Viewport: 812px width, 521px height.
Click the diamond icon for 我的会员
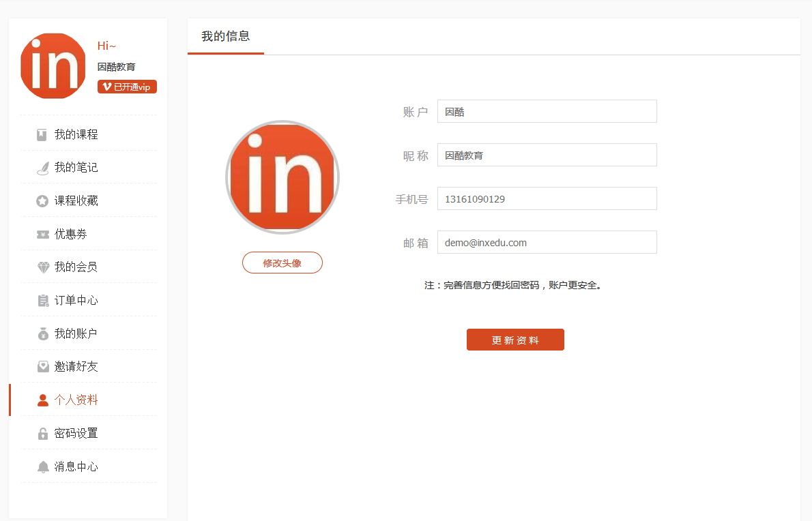(43, 267)
